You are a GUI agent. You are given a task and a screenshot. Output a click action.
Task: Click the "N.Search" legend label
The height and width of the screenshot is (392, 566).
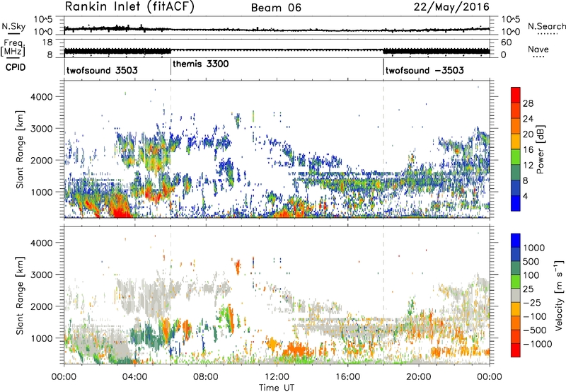547,26
